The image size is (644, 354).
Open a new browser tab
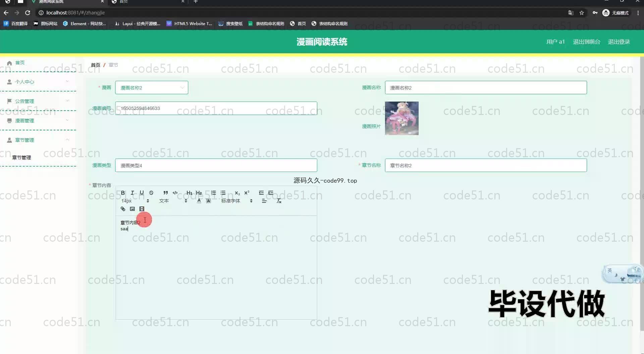(196, 2)
